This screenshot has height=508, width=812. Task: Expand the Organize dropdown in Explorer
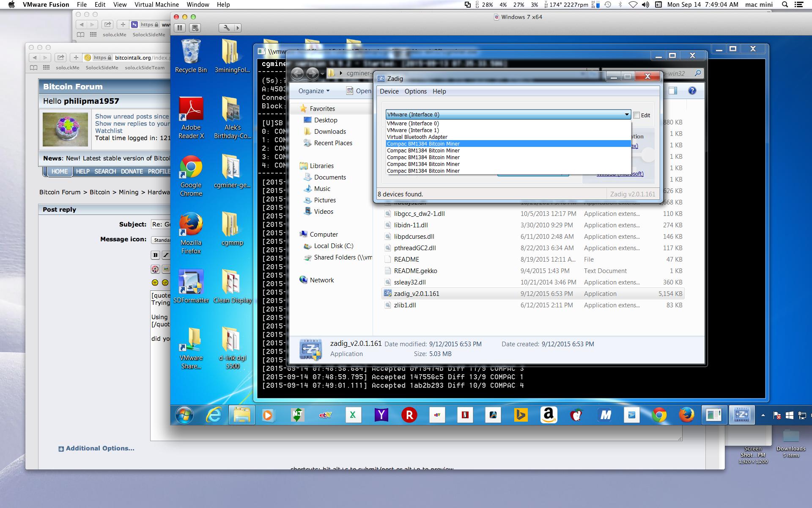(x=314, y=91)
